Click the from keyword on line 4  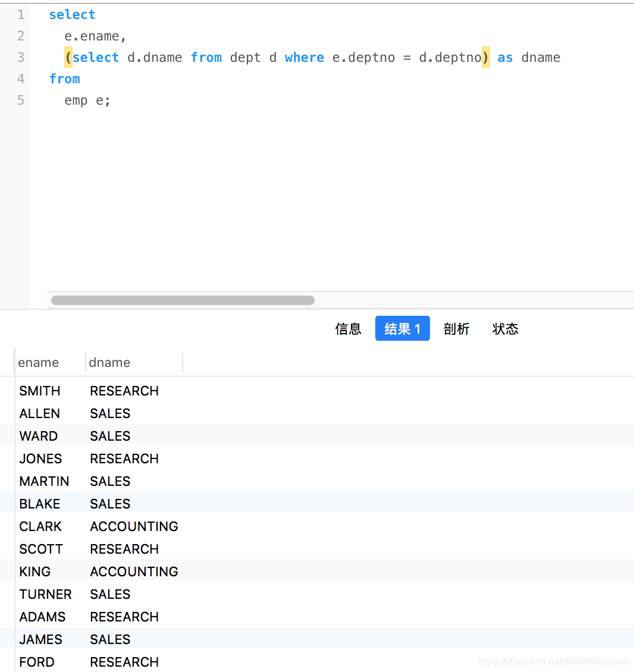(x=64, y=79)
